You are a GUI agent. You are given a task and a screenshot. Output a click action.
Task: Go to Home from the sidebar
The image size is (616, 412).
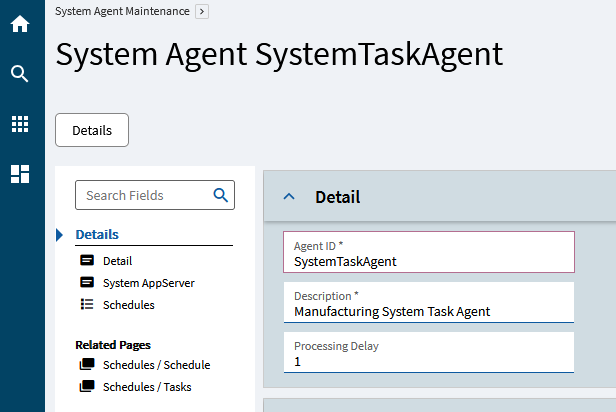(20, 24)
